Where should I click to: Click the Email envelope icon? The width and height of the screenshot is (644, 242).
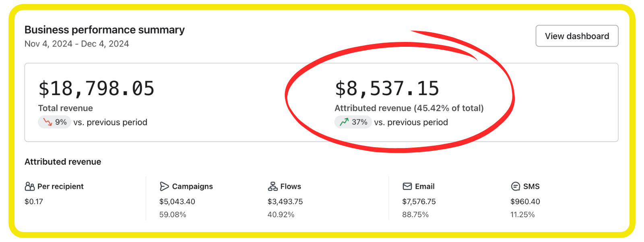[407, 186]
